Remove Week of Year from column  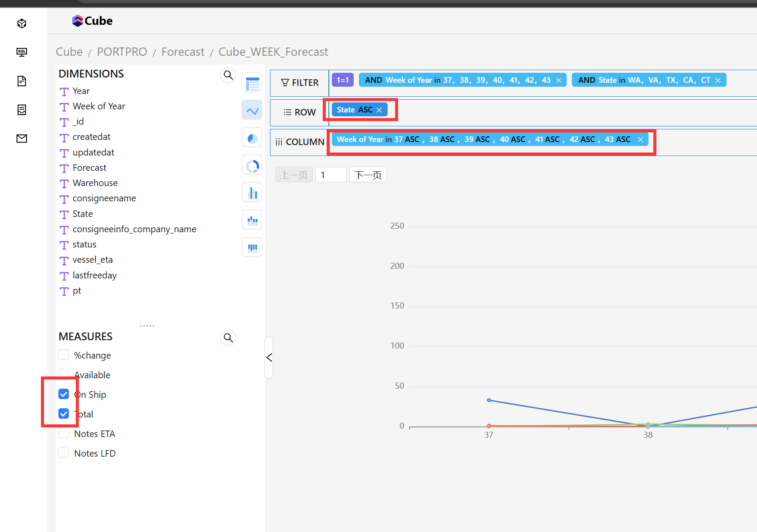pyautogui.click(x=640, y=139)
